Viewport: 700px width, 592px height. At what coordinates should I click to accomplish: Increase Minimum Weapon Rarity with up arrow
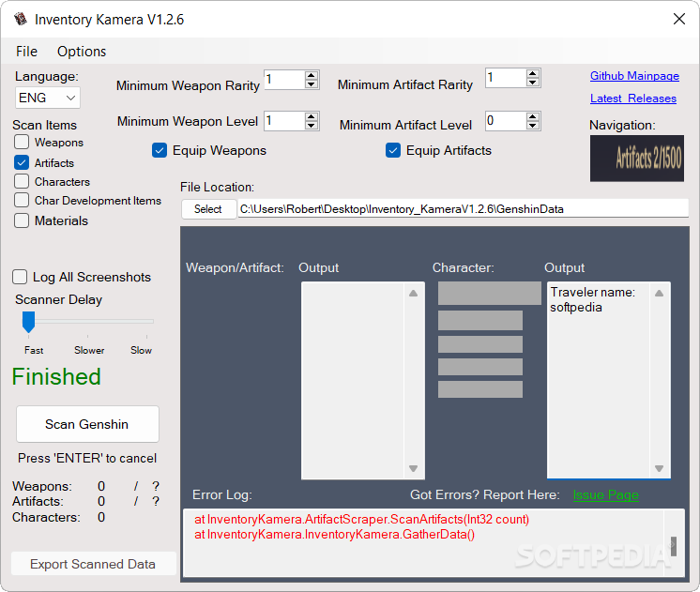312,75
